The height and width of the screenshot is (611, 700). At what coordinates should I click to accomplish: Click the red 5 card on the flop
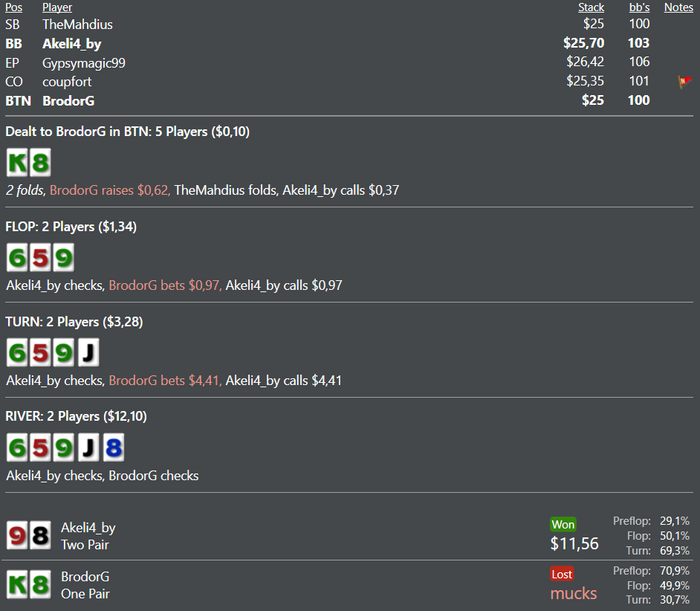click(40, 258)
